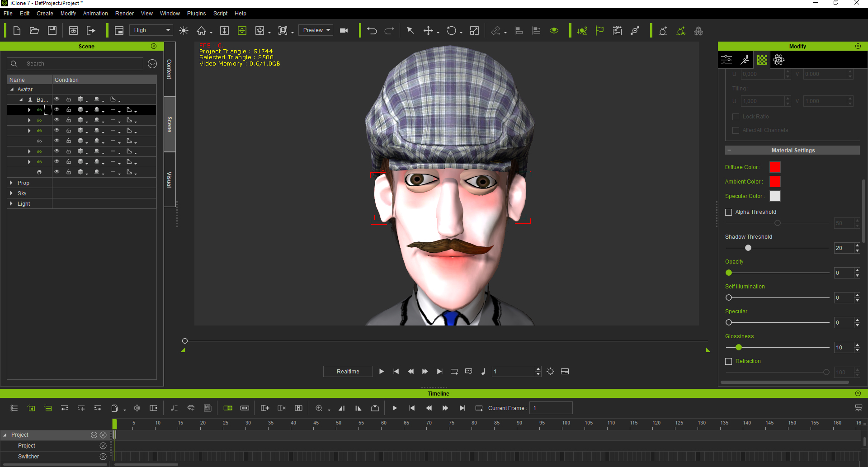The width and height of the screenshot is (868, 467).
Task: Play the animation in viewport controls
Action: pos(381,372)
